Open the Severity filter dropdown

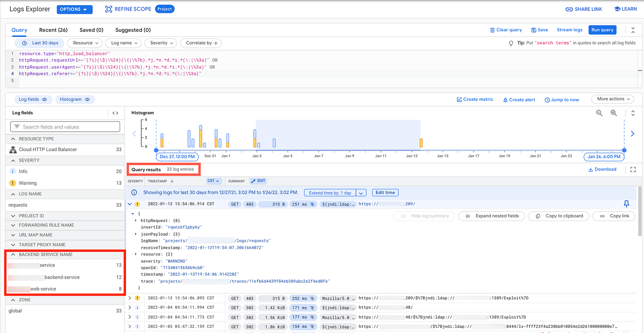click(161, 43)
